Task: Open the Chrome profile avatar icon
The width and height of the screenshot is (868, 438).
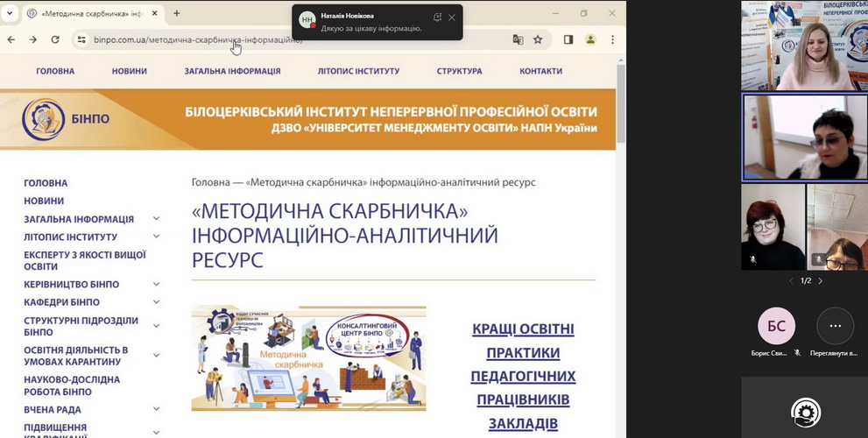Action: tap(590, 39)
